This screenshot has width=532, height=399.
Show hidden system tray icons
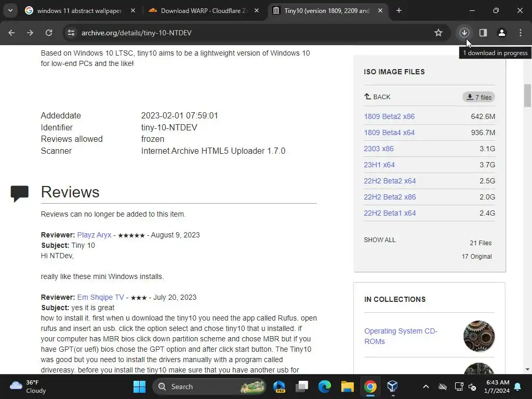point(426,387)
